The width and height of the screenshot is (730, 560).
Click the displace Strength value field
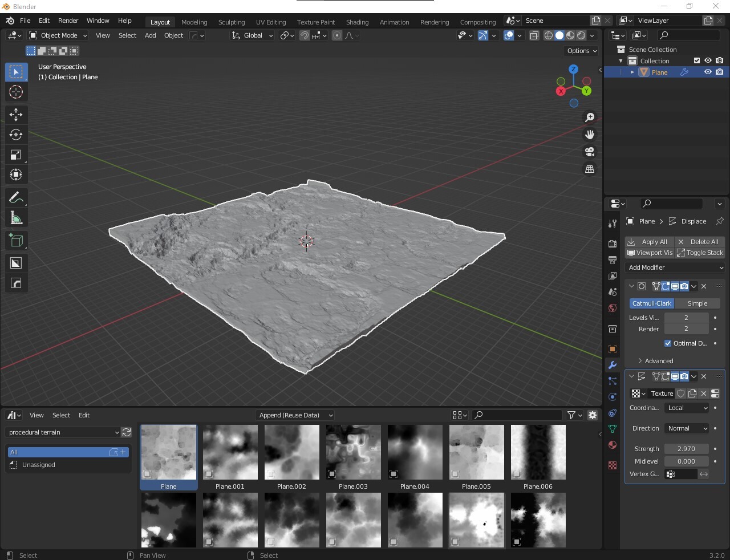[x=686, y=449]
